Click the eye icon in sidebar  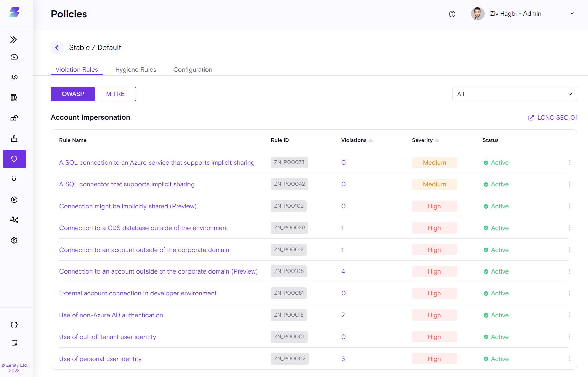pyautogui.click(x=14, y=77)
